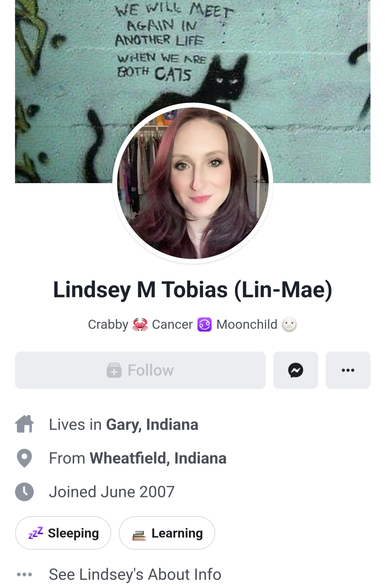385x588 pixels.
Task: View Lindsey's circular profile picture
Action: click(193, 183)
